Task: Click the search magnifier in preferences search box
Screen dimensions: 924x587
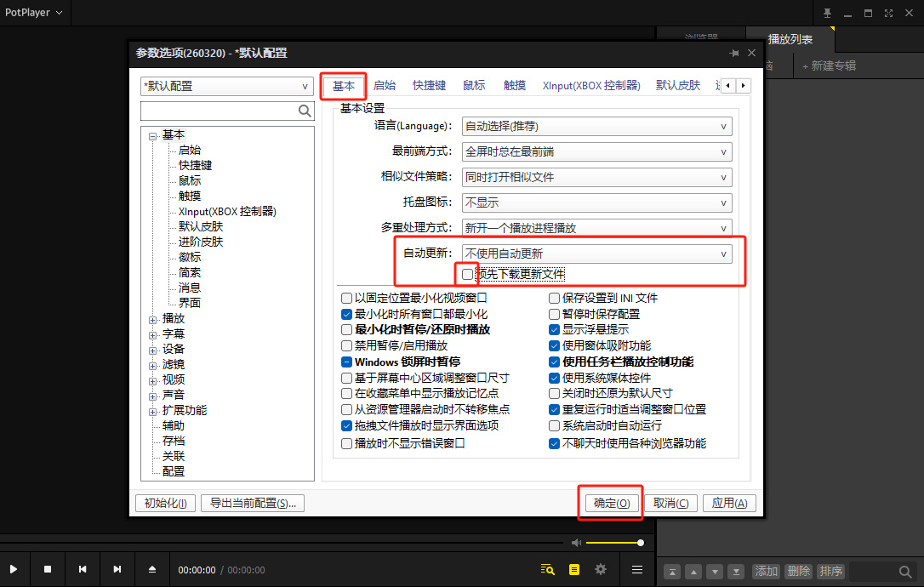Action: coord(305,111)
